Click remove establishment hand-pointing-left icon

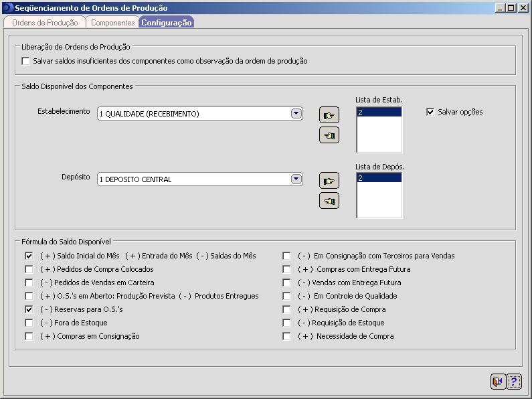tap(329, 135)
